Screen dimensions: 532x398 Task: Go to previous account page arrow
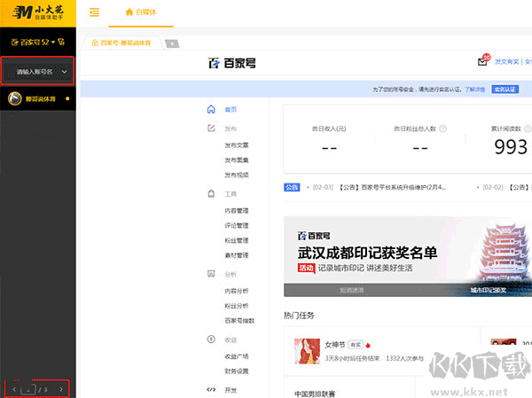click(x=14, y=389)
